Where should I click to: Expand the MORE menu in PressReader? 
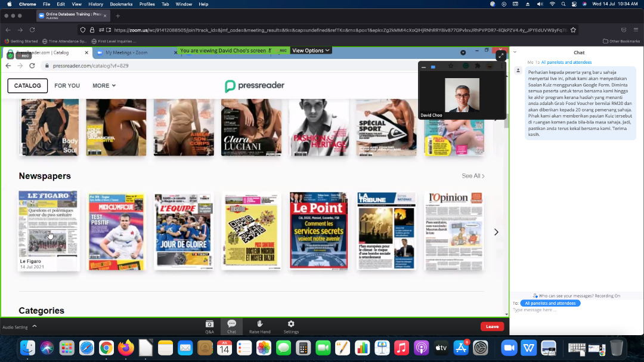tap(104, 86)
